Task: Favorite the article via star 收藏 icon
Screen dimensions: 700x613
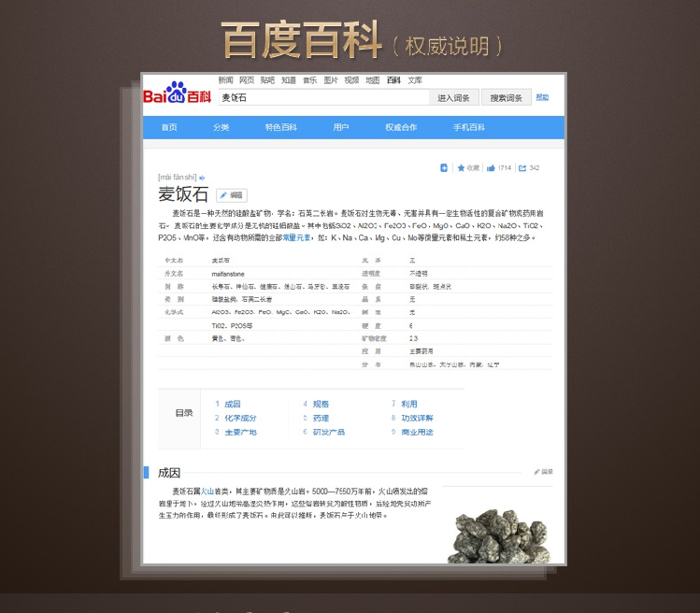Action: tap(467, 168)
